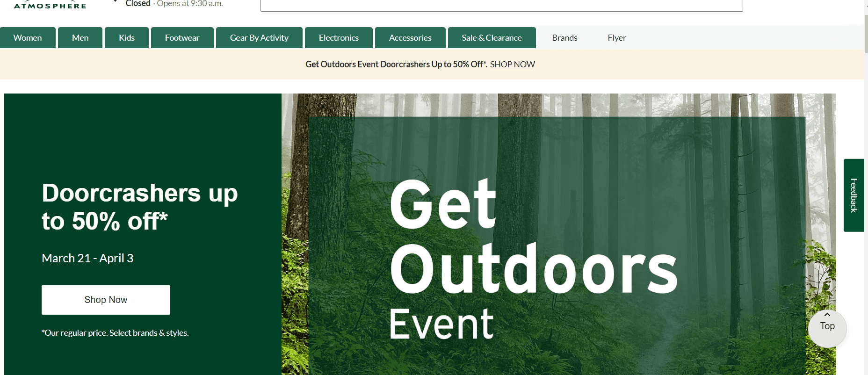Click the 'Opens at 9:30 a.m.' store hours
The height and width of the screenshot is (375, 868).
coord(190,4)
